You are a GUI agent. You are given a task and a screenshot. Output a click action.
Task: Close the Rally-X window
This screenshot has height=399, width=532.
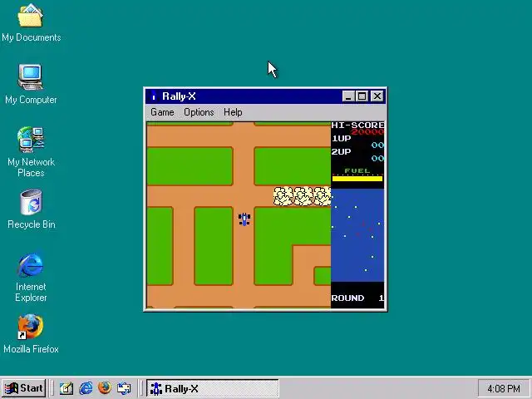pos(377,96)
